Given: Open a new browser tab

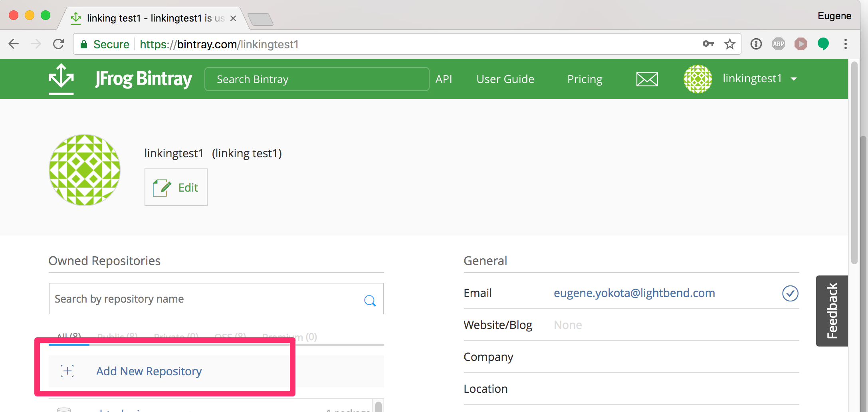Looking at the screenshot, I should pyautogui.click(x=260, y=19).
